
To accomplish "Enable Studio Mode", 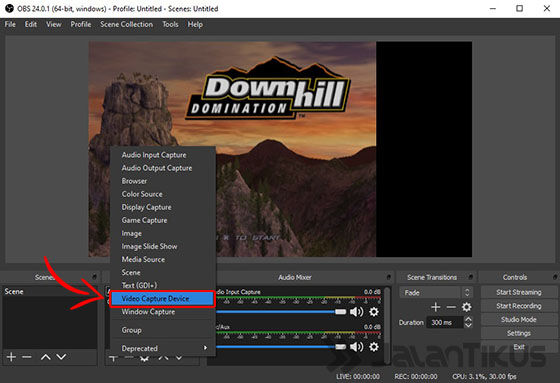I will (x=519, y=319).
